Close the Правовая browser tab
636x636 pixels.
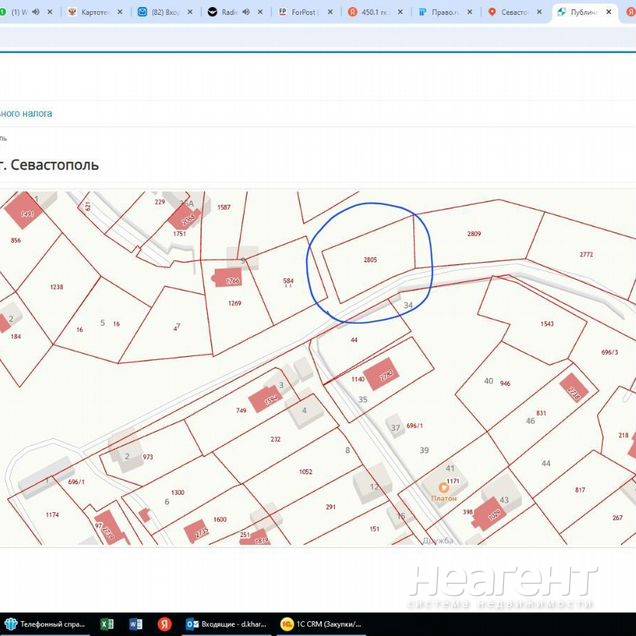[x=470, y=13]
